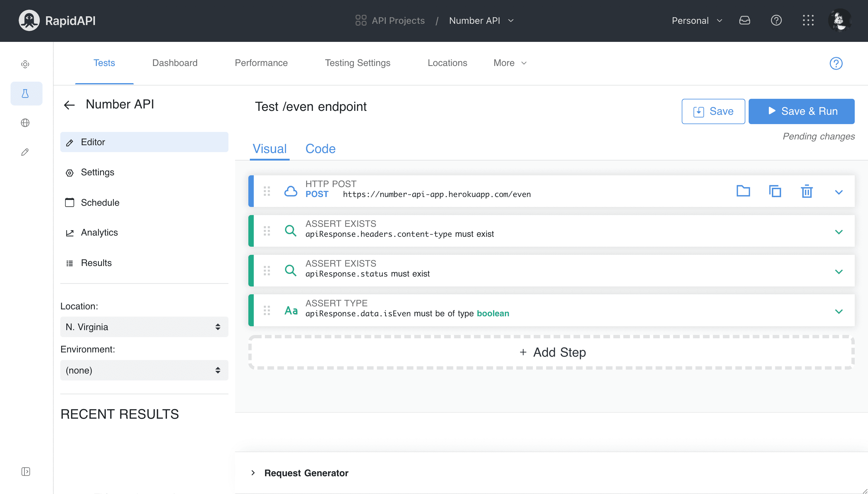Open the Location N. Virginia dropdown
Screen dimensions: 868x494
[x=144, y=327]
